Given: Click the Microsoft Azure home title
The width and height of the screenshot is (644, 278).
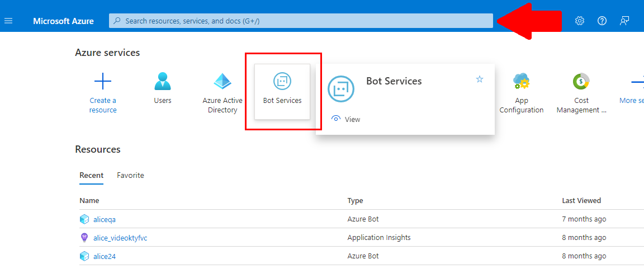Looking at the screenshot, I should point(63,21).
